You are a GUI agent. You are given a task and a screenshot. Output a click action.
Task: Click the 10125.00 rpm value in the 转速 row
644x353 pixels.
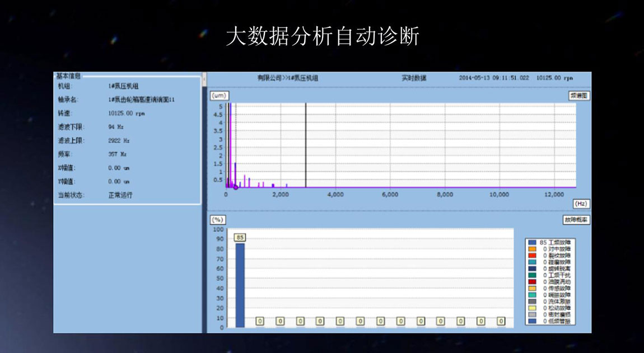pyautogui.click(x=127, y=114)
